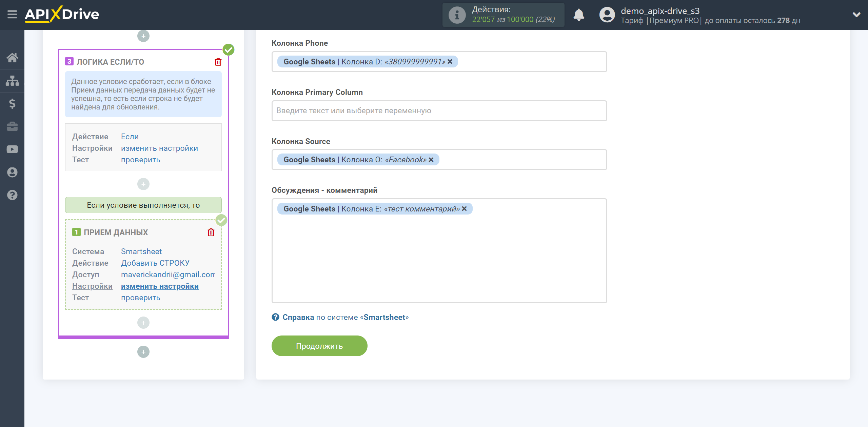
Task: Click проверить in ПРИЕМ ДАННЫХ block
Action: [x=141, y=298]
